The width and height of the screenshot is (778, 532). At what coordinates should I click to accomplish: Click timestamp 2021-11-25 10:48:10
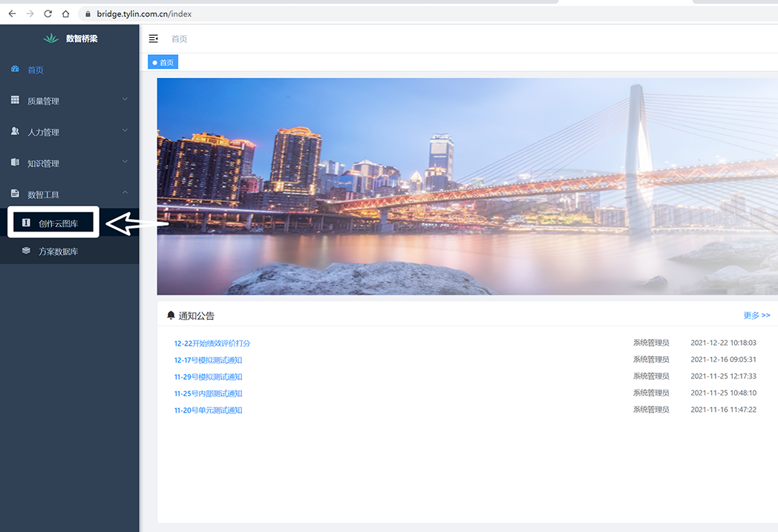tap(723, 393)
